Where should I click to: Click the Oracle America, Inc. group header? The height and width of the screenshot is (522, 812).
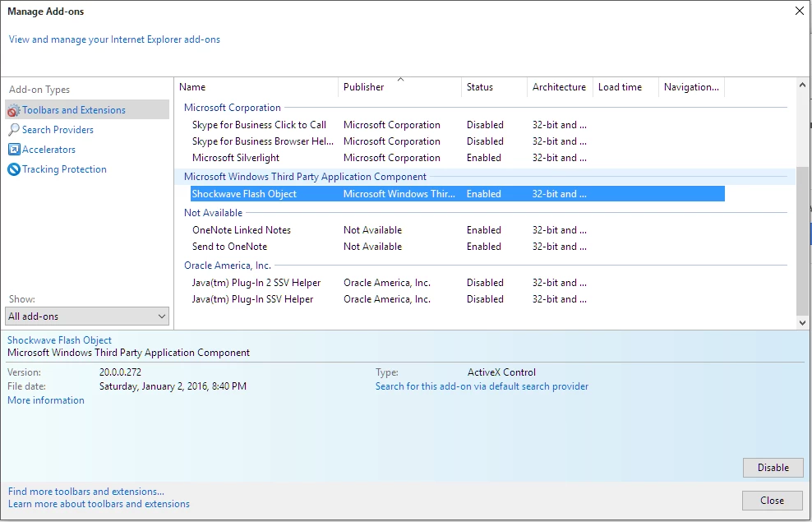pos(228,266)
